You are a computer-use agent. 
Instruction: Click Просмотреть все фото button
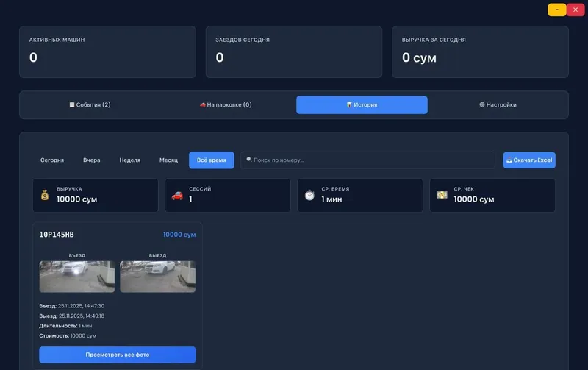click(118, 355)
